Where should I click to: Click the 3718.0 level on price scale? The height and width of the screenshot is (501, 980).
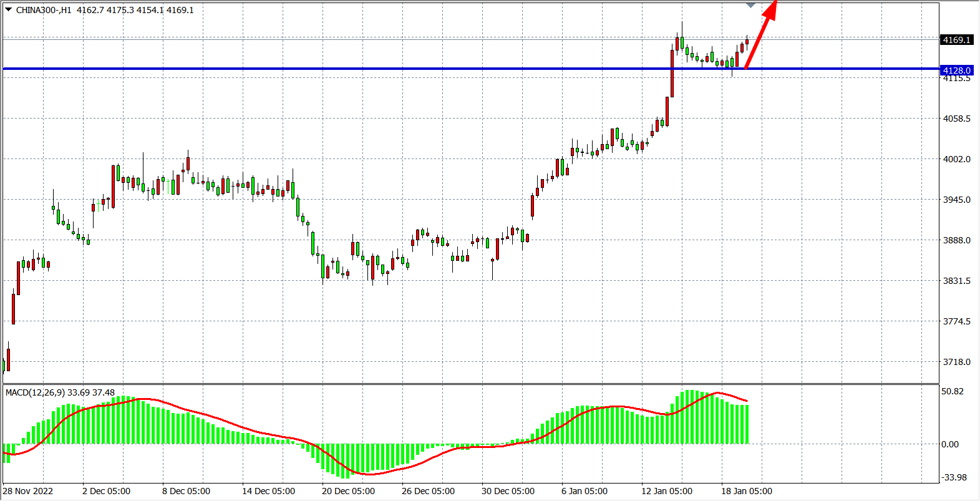click(956, 362)
